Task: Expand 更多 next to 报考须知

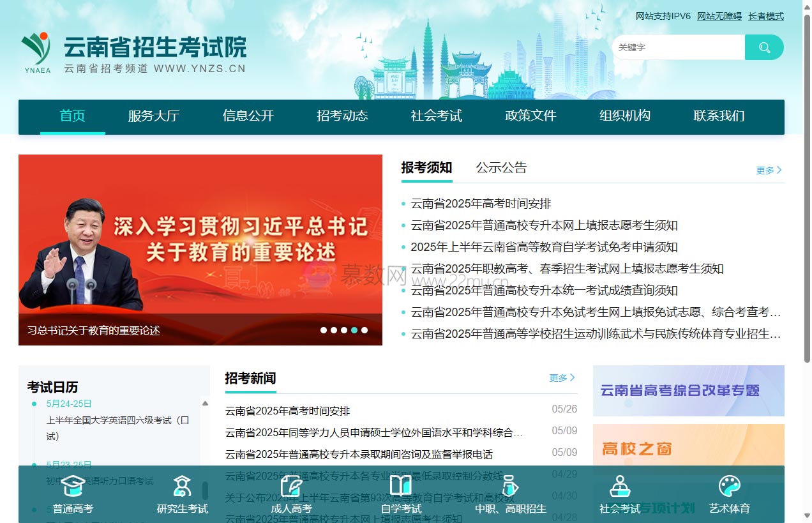Action: pyautogui.click(x=768, y=170)
